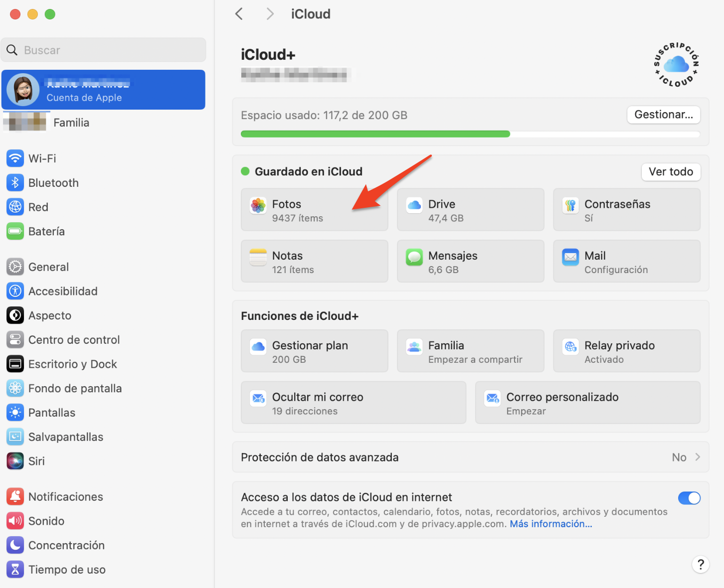Viewport: 724px width, 588px height.
Task: Click the Notas app icon
Action: coord(258,257)
